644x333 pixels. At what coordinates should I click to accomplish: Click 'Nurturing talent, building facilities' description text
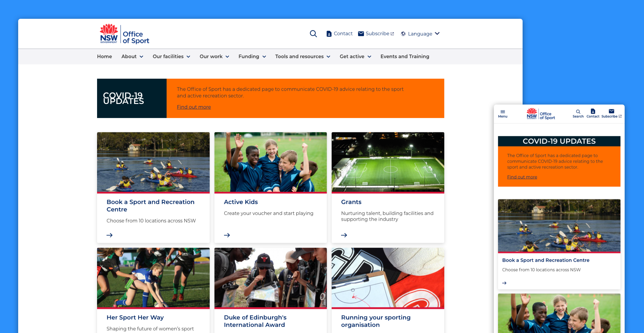(x=387, y=216)
